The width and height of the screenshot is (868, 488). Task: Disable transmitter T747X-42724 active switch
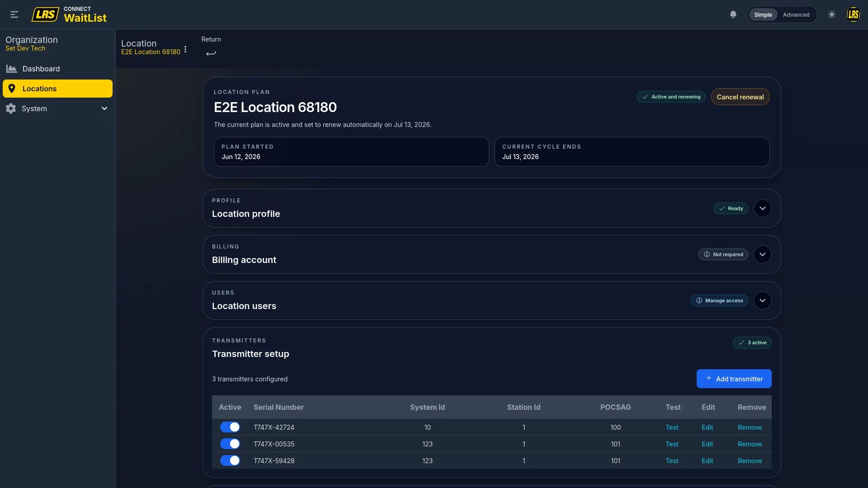click(230, 427)
